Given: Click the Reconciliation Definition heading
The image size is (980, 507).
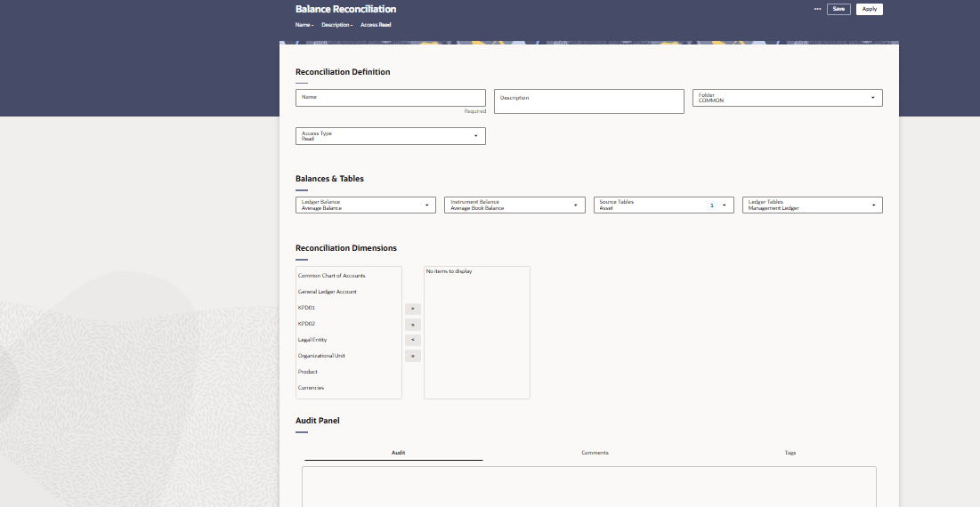Looking at the screenshot, I should [343, 72].
